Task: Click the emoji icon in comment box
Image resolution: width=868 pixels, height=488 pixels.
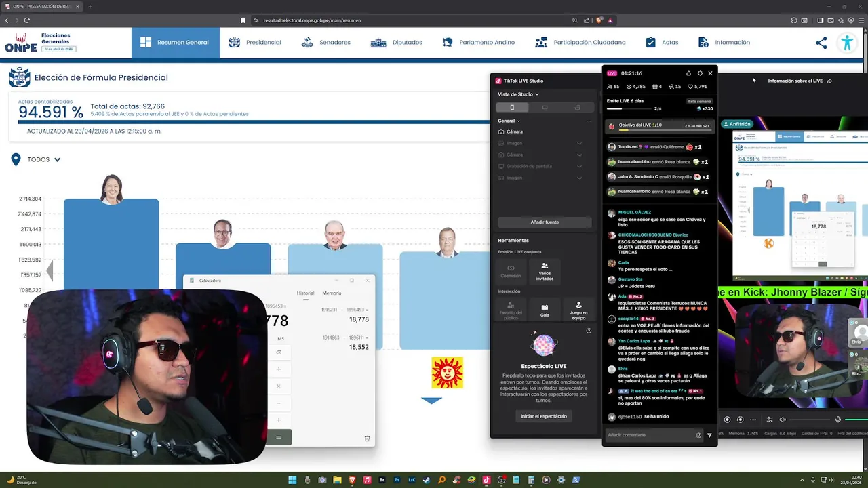Action: 698,435
